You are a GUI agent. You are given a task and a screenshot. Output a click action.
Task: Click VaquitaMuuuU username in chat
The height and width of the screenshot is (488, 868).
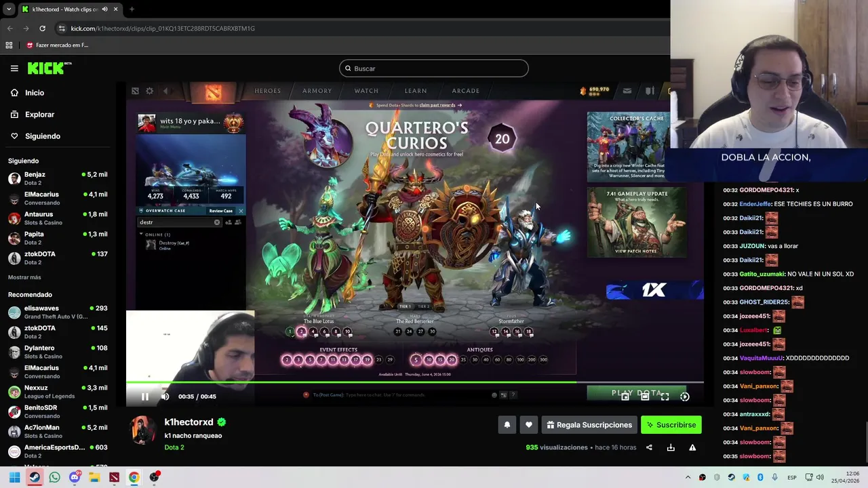(762, 358)
